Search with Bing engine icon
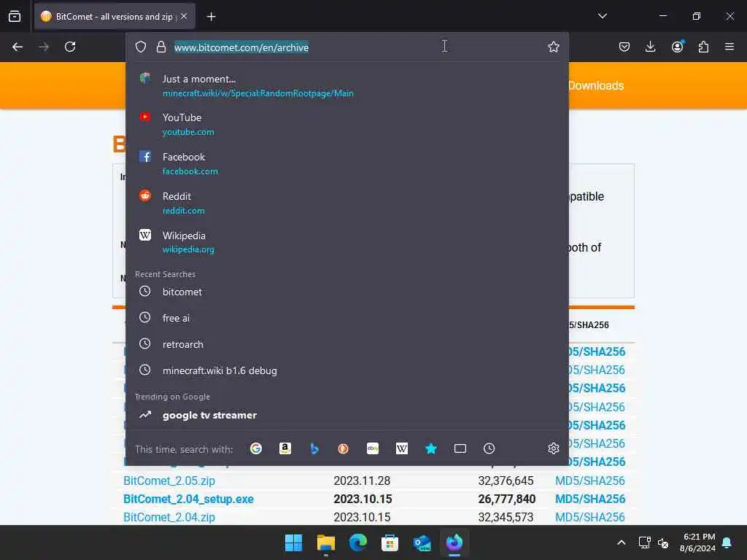Image resolution: width=747 pixels, height=560 pixels. coord(314,448)
